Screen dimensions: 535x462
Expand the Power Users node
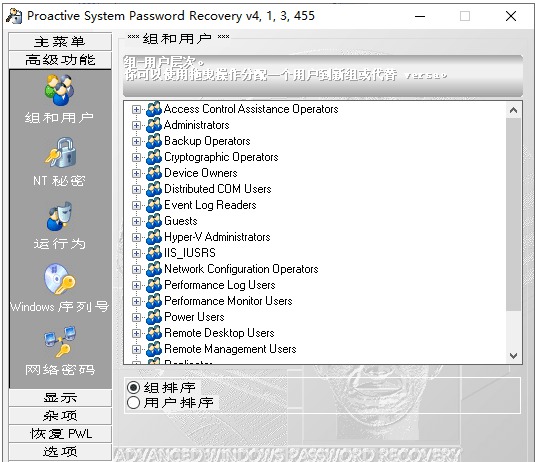pyautogui.click(x=136, y=317)
